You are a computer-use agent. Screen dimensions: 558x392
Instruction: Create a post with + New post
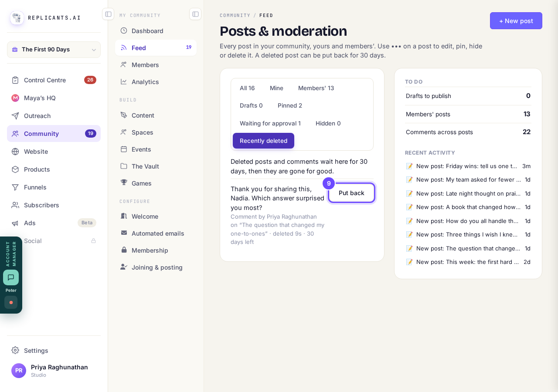(516, 20)
